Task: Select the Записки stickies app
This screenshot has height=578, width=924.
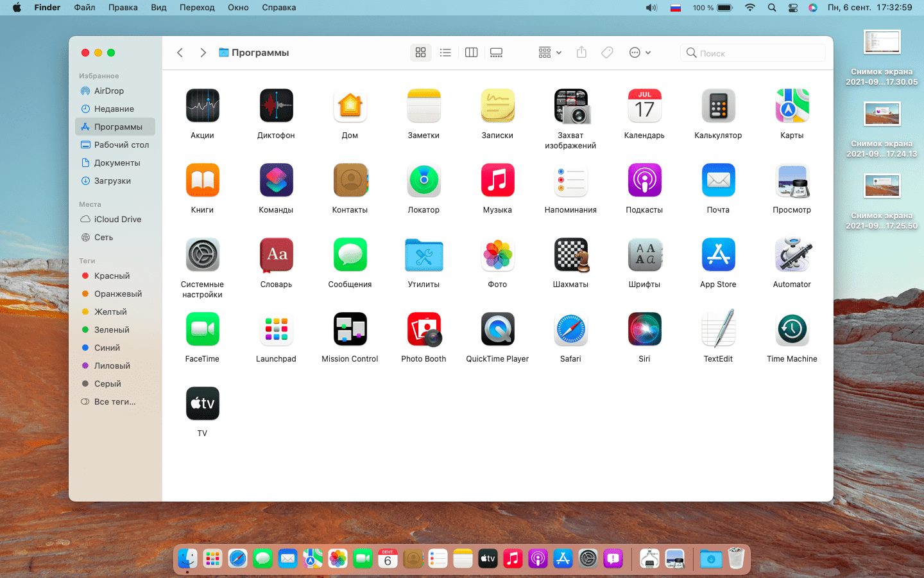Action: [x=497, y=105]
